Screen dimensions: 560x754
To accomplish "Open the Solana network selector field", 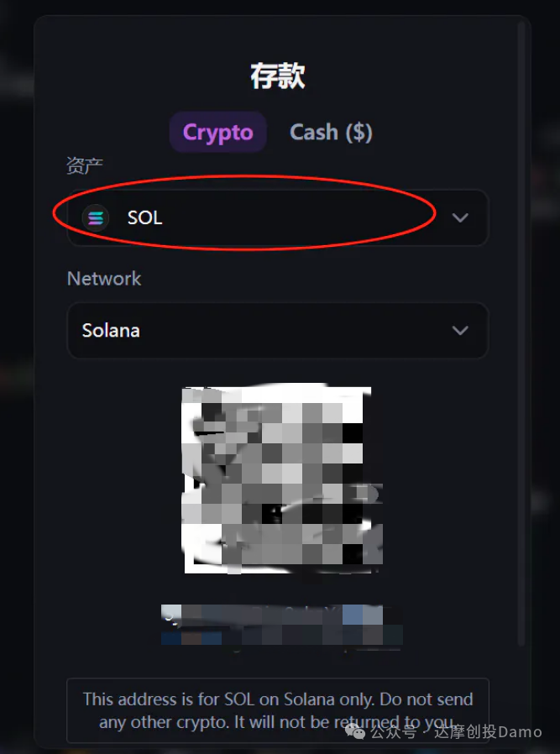I will coord(278,330).
